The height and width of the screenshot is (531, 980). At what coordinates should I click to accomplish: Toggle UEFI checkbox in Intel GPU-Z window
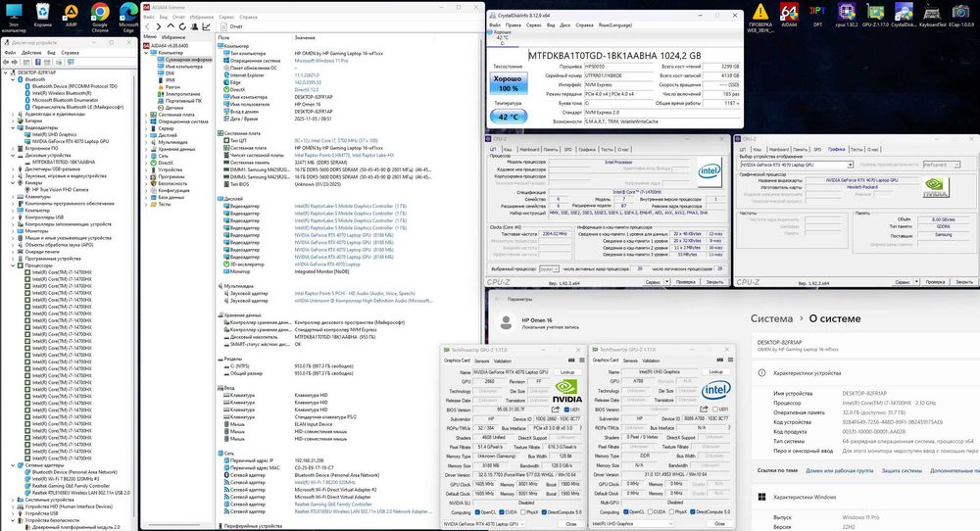[715, 410]
